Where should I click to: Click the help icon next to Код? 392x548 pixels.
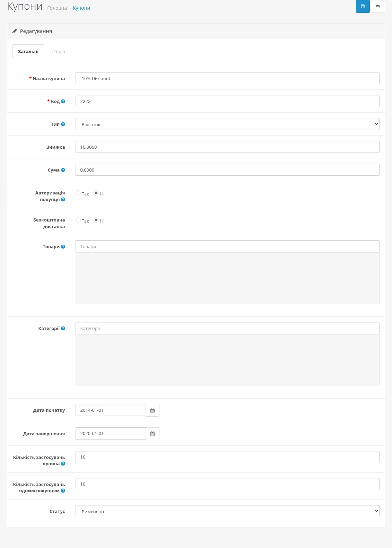coord(63,101)
